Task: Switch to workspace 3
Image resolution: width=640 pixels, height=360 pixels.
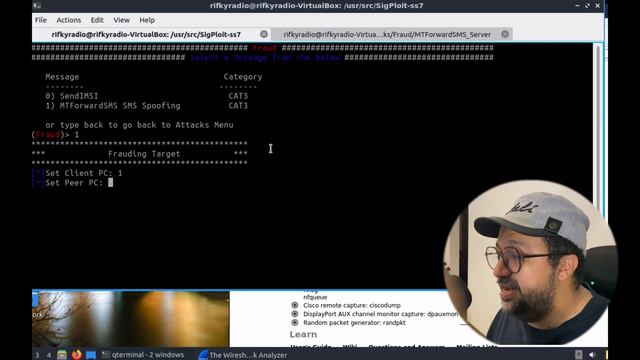Action: 37,355
